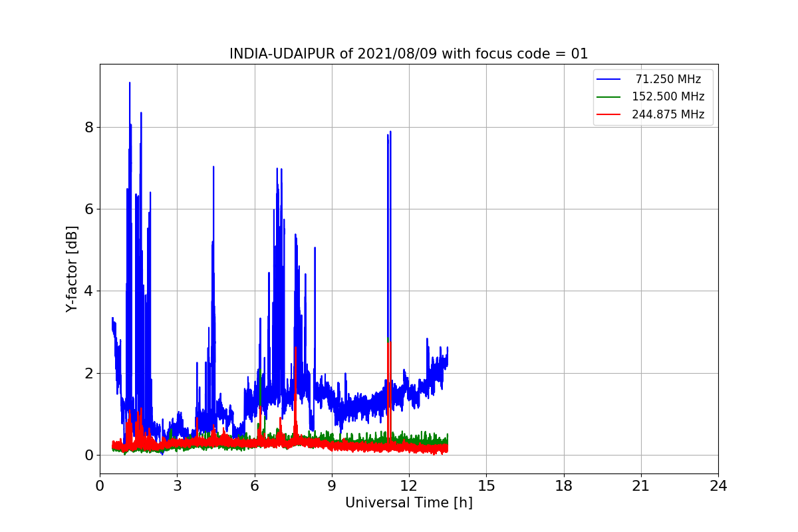Select the 71.250 MHz legend label
Screen dimensions: 798x532
[x=668, y=79]
